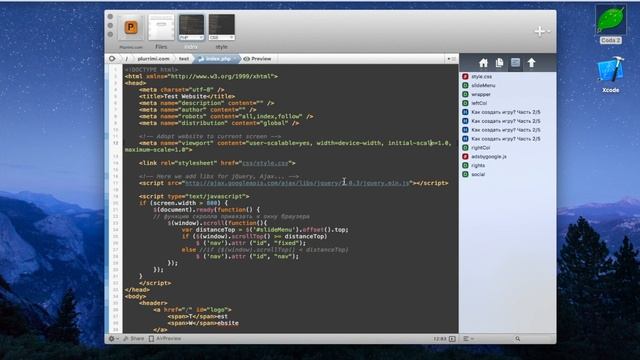Click the line position indicator icon
The height and width of the screenshot is (360, 640).
tap(452, 339)
